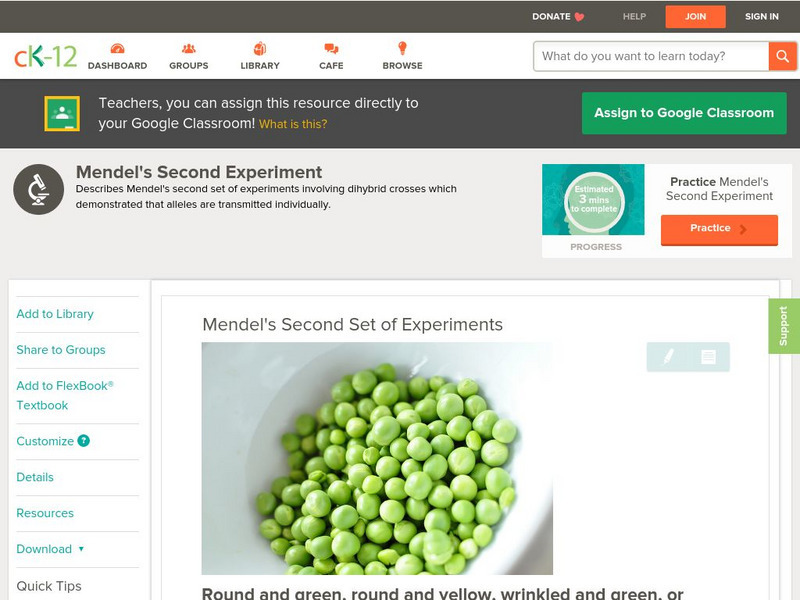Focus the 'What do you want to learn' field
Image resolution: width=800 pixels, height=600 pixels.
point(651,56)
